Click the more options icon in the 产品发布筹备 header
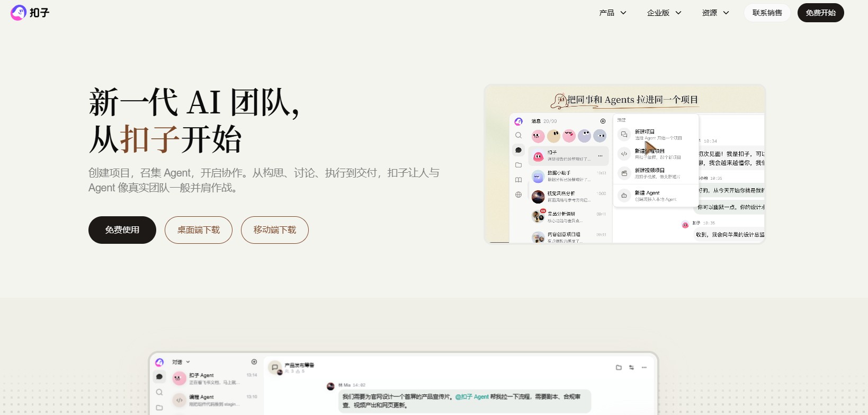Viewport: 868px width, 415px height. (x=644, y=367)
